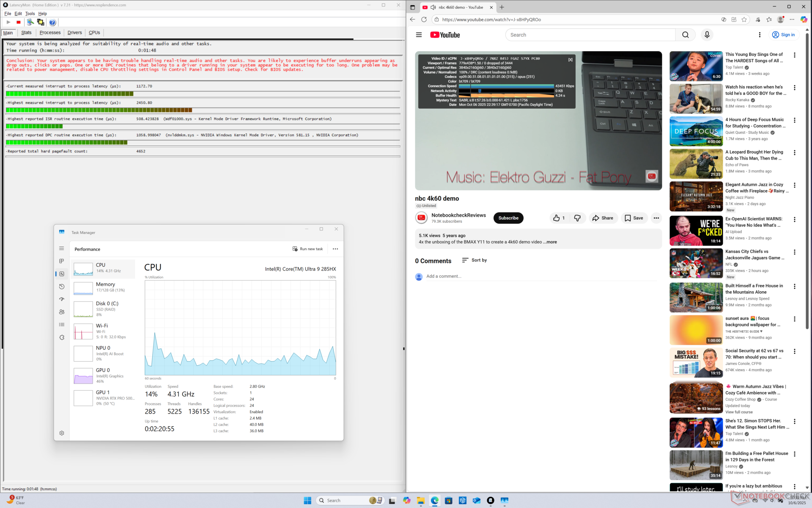Click YouTube voice search microphone icon
The height and width of the screenshot is (508, 812).
[x=707, y=35]
